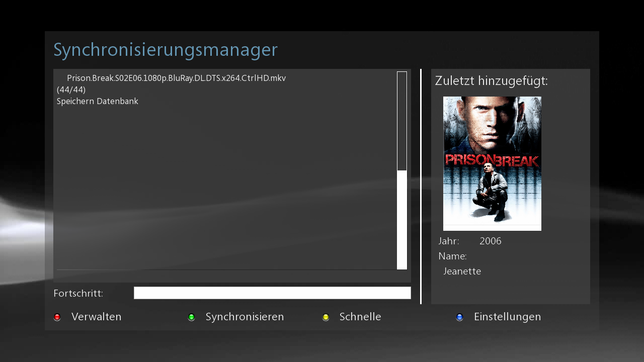
Task: Click the Fortschritt label
Action: [x=78, y=293]
